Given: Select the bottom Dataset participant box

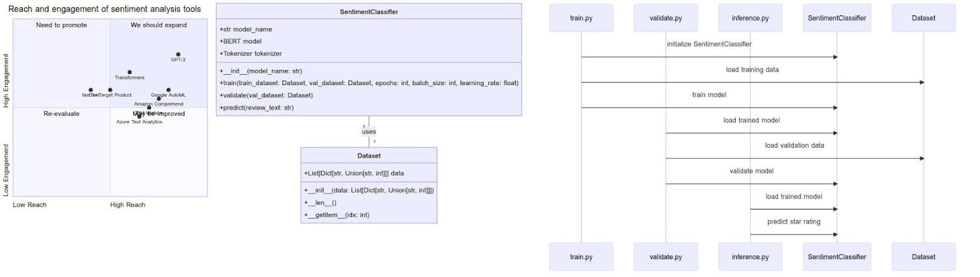Looking at the screenshot, I should click(923, 257).
